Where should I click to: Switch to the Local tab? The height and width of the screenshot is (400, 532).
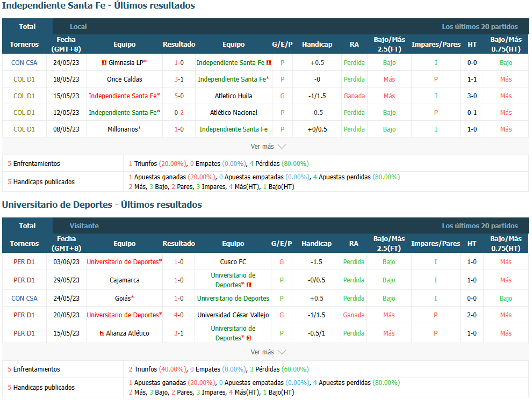pos(78,26)
